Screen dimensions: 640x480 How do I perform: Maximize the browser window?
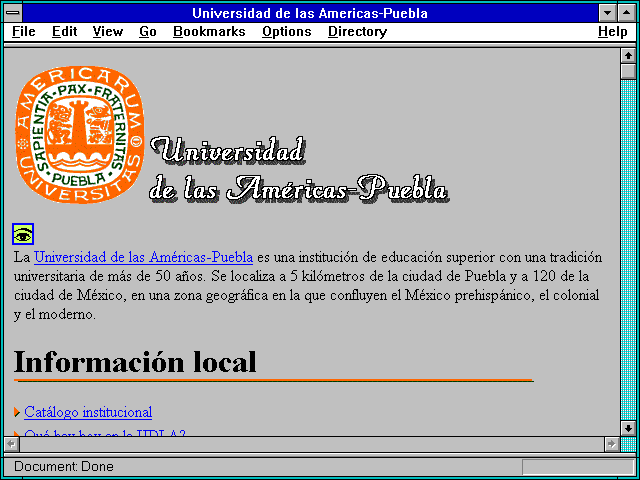[627, 13]
